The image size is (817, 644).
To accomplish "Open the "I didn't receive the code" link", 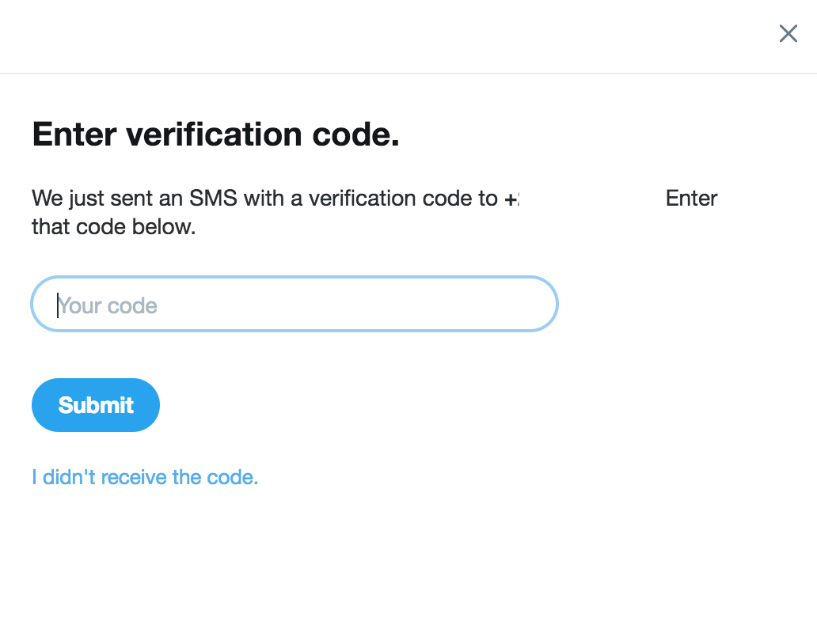I will pos(145,477).
